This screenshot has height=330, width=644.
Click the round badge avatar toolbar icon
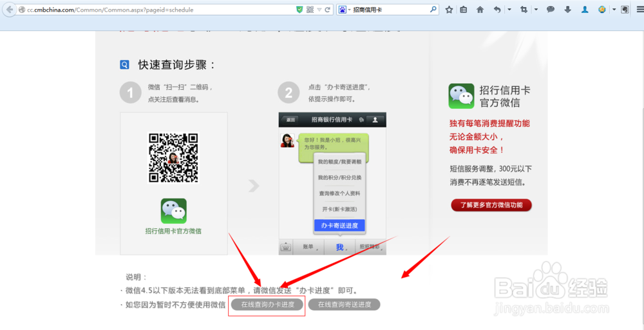click(x=602, y=10)
